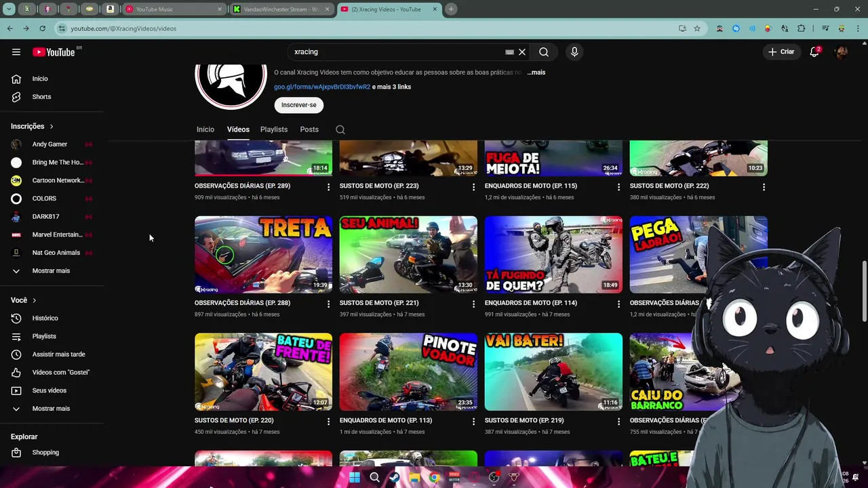Image resolution: width=868 pixels, height=488 pixels.
Task: Open options for SUSTOS DE MOTO (EP. 219)
Action: coord(618,422)
